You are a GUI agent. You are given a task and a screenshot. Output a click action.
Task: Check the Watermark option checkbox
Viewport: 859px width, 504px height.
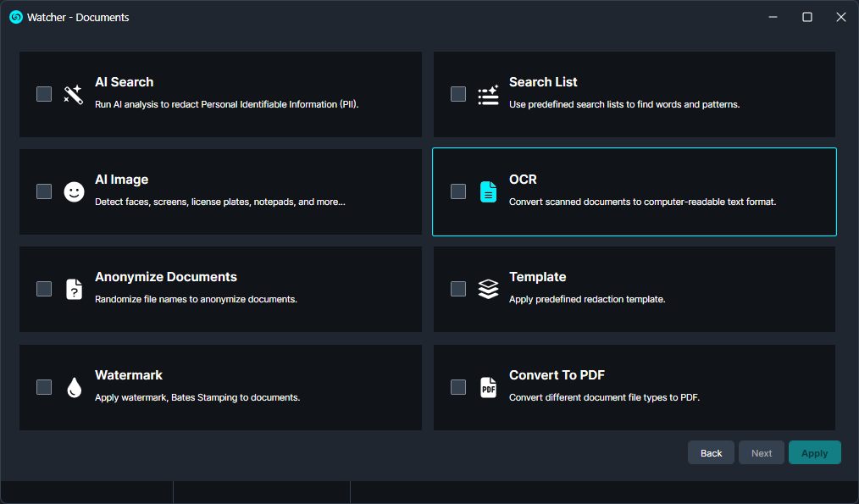point(44,387)
